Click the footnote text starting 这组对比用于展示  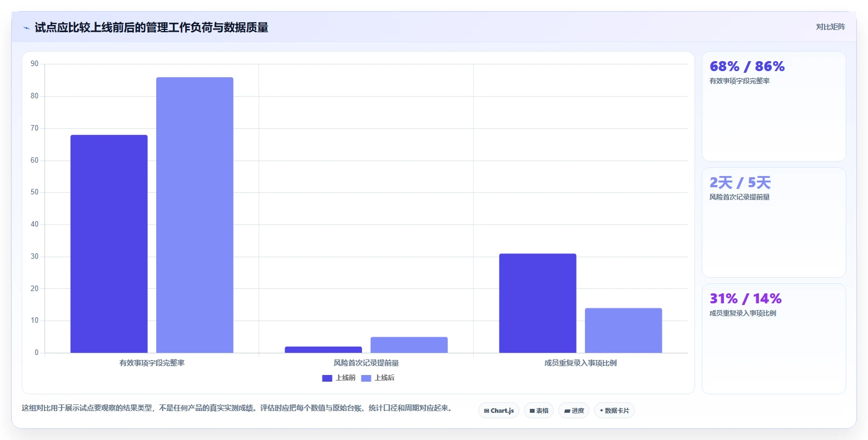pos(238,408)
